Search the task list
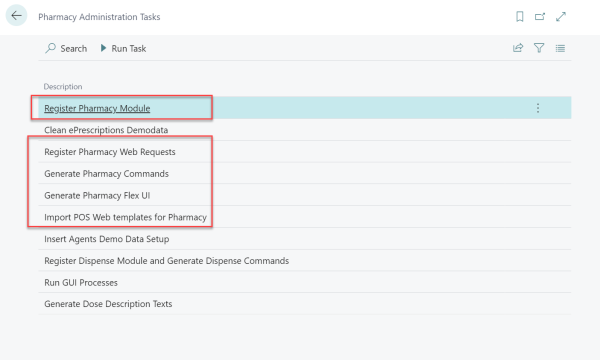 [66, 49]
